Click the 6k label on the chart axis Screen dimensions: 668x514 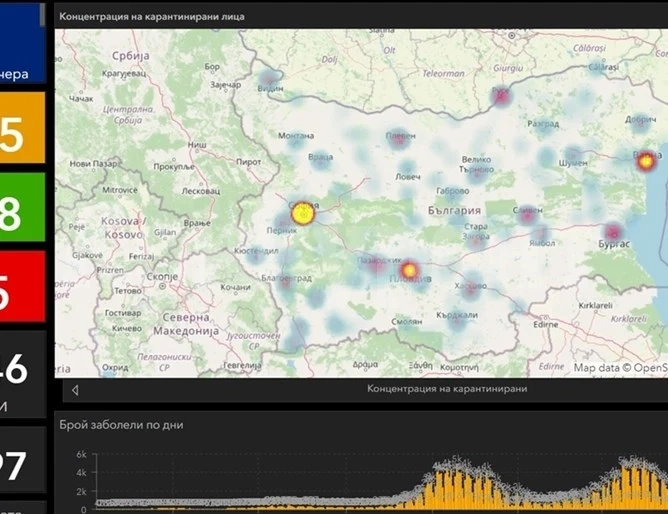[x=81, y=454]
